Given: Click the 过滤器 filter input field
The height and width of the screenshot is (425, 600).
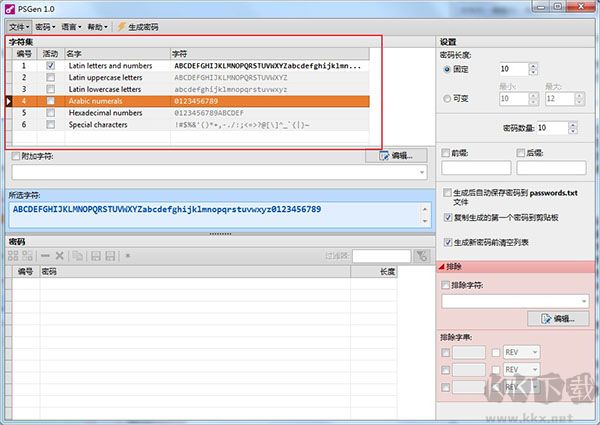Looking at the screenshot, I should click(x=381, y=256).
